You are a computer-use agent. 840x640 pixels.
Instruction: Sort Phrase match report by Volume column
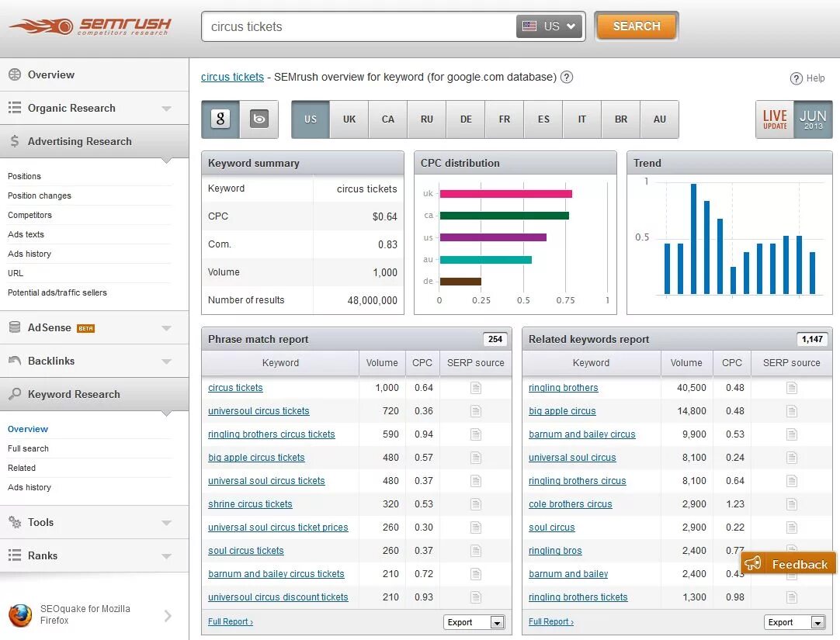click(x=382, y=363)
